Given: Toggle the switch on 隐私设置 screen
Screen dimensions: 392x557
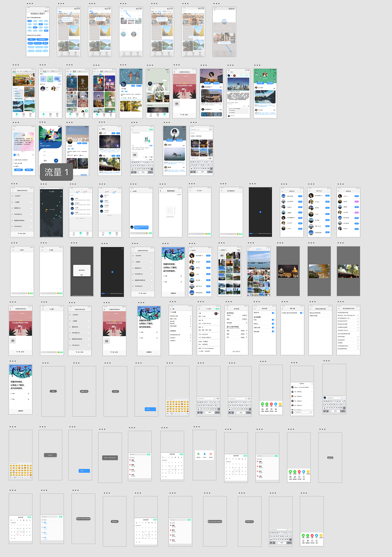Looking at the screenshot, I should click(301, 313).
